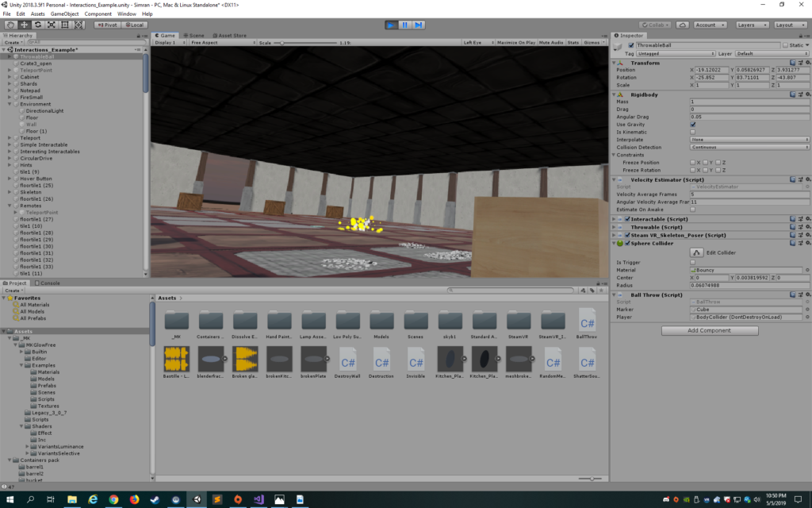The height and width of the screenshot is (508, 812).
Task: Toggle Static checkbox for ThrowableBall
Action: click(786, 45)
